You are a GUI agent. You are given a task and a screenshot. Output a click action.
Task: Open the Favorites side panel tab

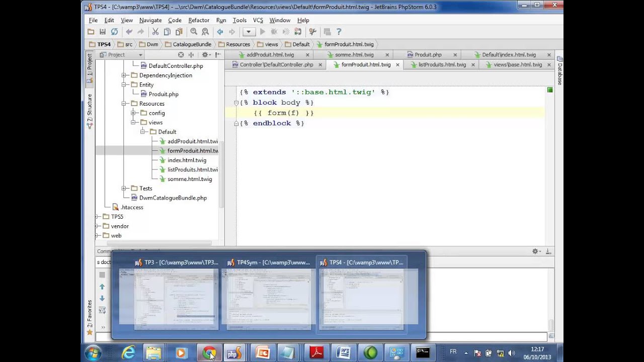coord(90,317)
